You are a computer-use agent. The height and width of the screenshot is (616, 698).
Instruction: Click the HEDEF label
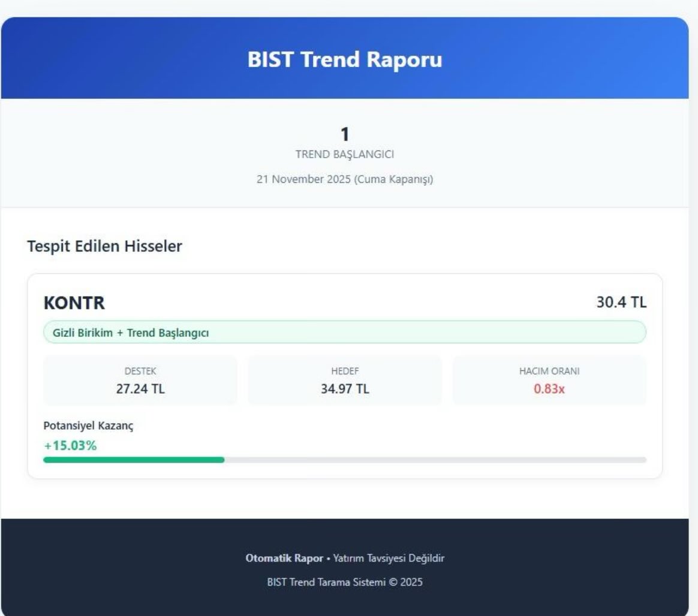click(x=345, y=371)
